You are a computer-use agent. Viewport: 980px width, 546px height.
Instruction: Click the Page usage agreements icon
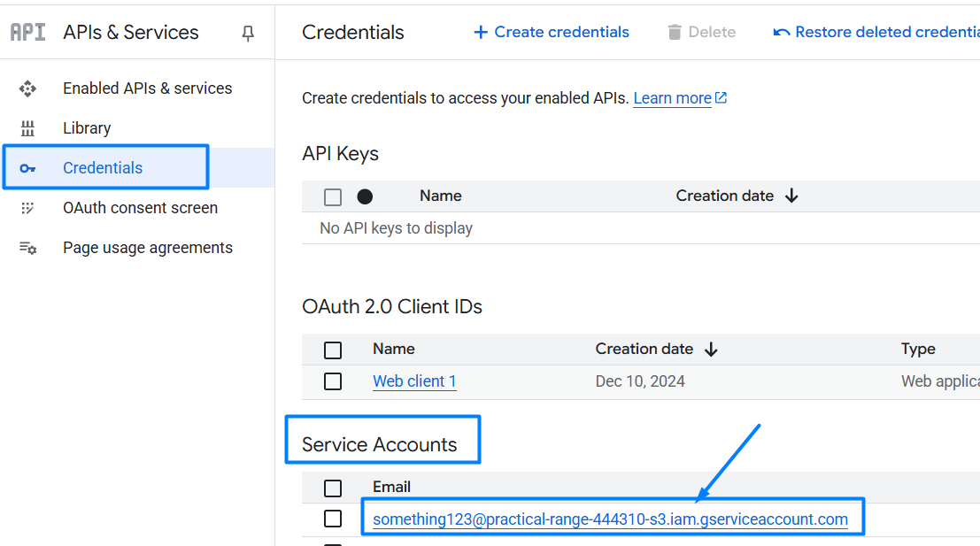tap(27, 248)
